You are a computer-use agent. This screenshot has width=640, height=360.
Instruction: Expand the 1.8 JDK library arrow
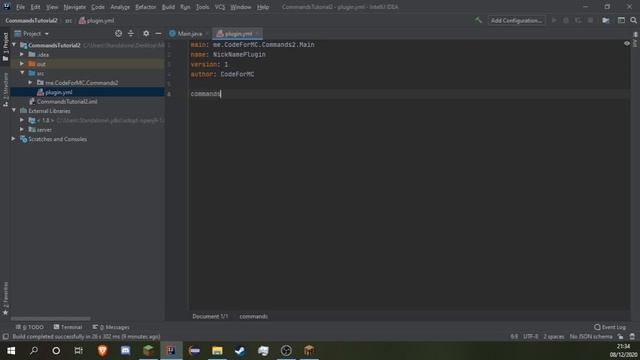[x=22, y=120]
